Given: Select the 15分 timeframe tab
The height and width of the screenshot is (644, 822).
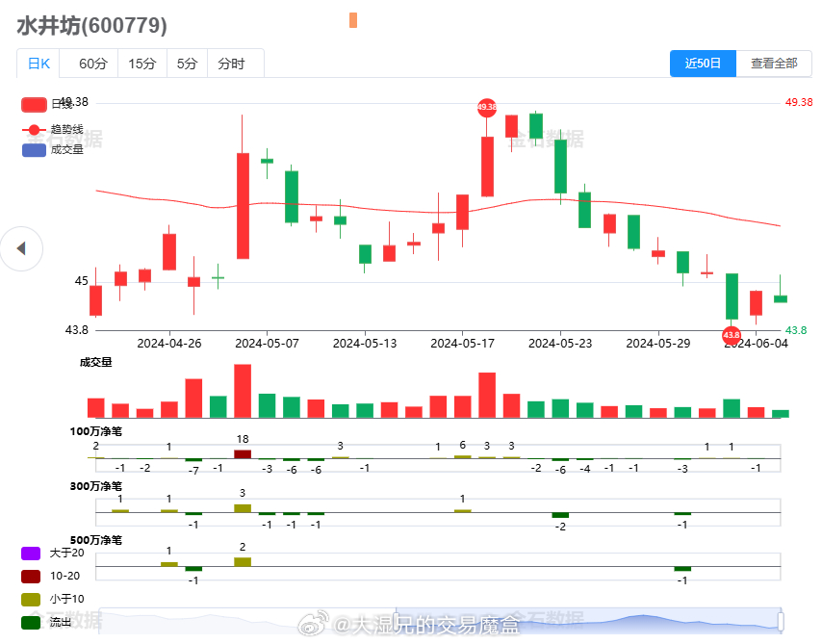Looking at the screenshot, I should 142,64.
